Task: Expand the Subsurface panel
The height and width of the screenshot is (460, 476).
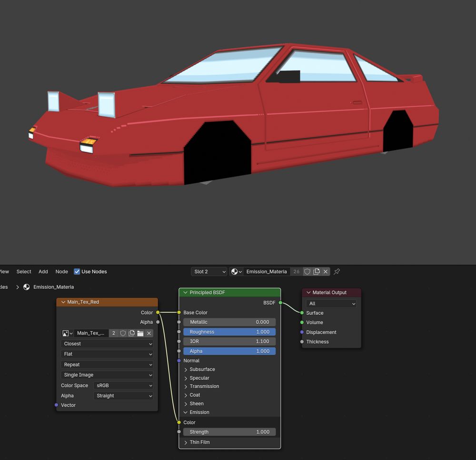Action: point(186,370)
